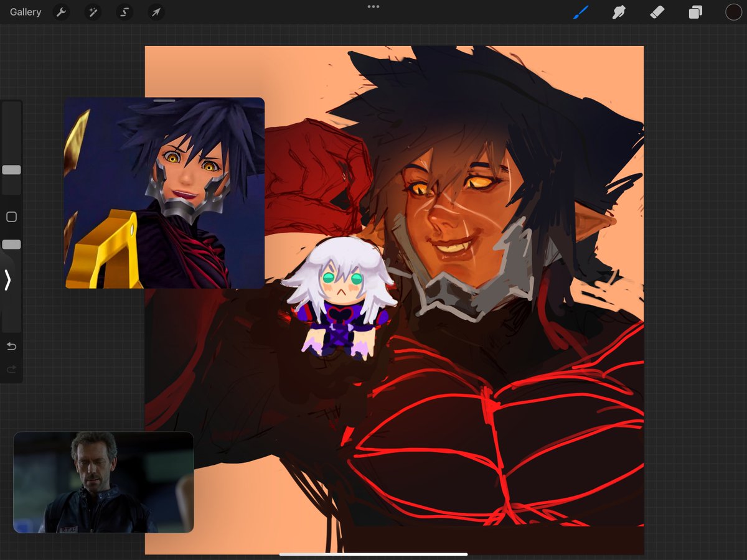Open the Actions wrench menu

(60, 12)
